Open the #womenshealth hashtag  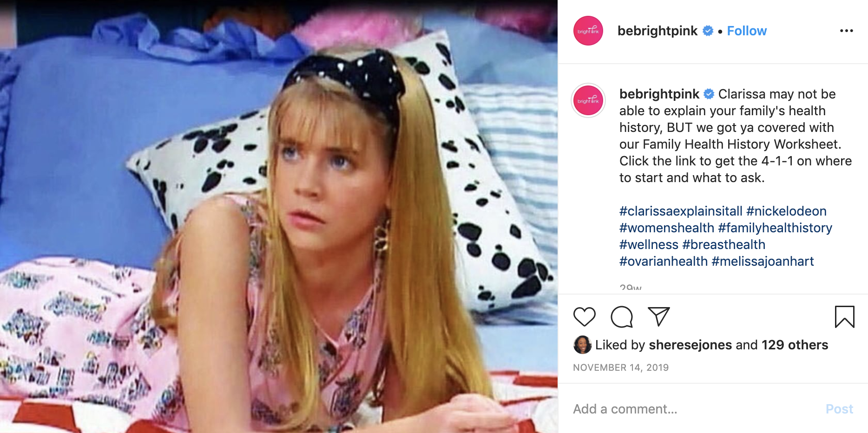[667, 228]
